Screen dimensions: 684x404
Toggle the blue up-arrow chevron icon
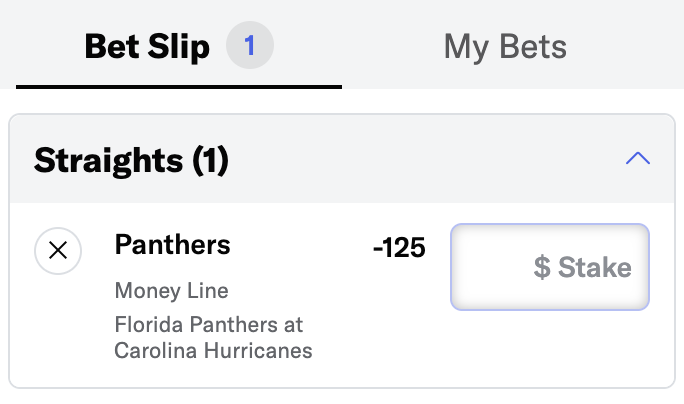[x=637, y=159]
